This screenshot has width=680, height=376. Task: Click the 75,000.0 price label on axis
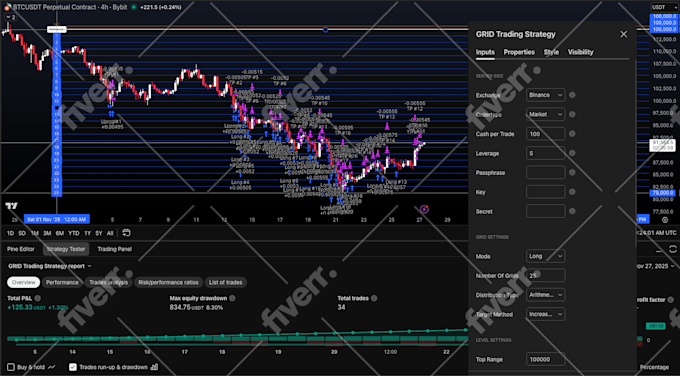tap(663, 193)
